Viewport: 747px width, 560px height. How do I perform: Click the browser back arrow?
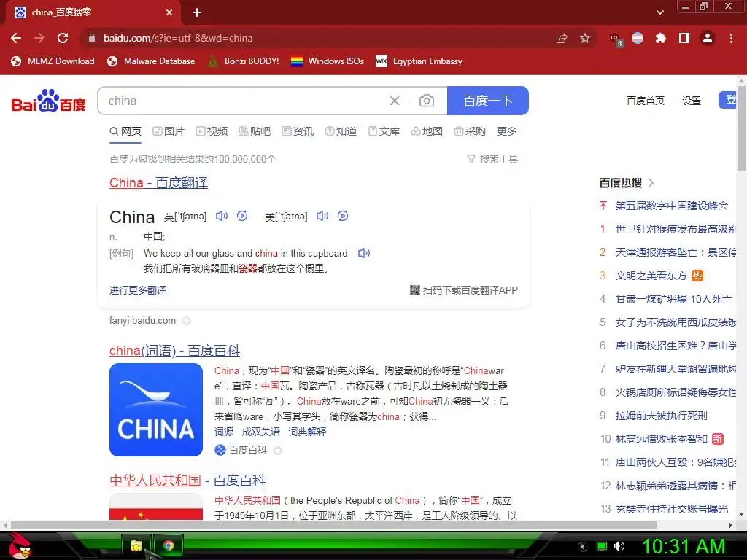[16, 38]
